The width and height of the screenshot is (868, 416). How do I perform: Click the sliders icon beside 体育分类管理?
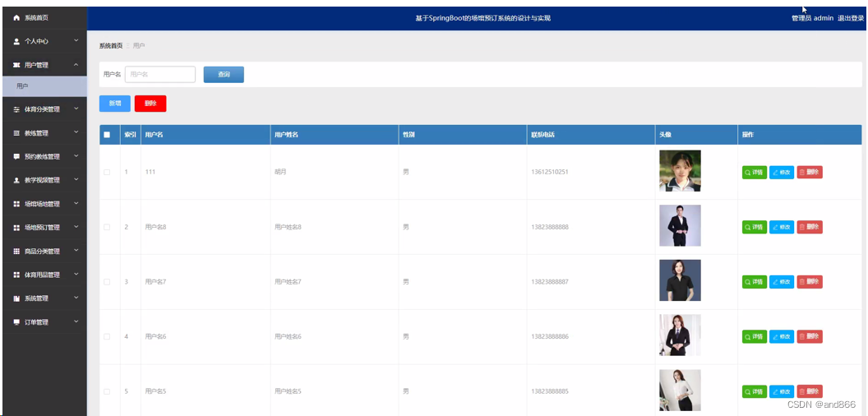pos(16,109)
